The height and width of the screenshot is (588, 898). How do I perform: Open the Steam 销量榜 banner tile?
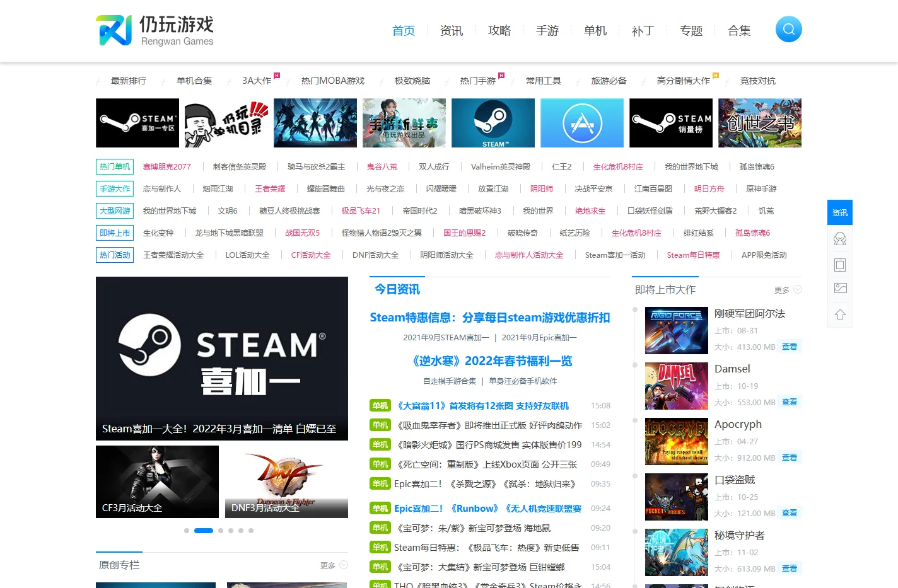pos(671,123)
